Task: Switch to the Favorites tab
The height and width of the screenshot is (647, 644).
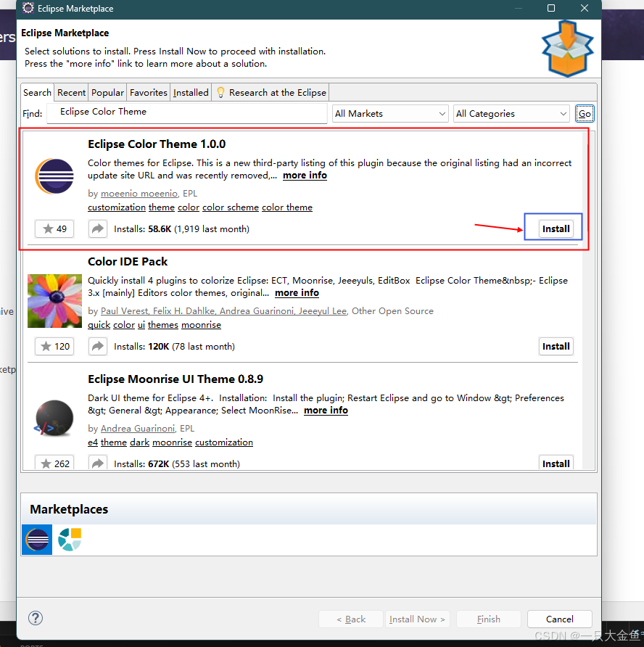Action: (149, 92)
